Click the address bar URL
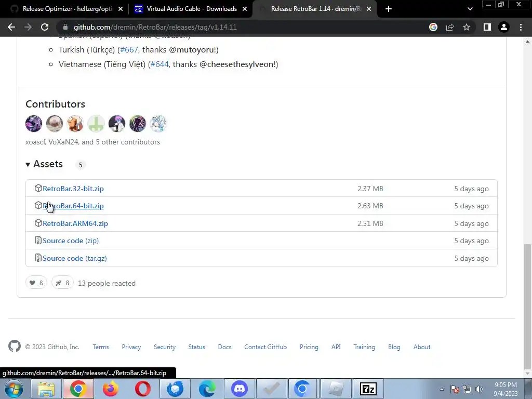 click(x=155, y=27)
